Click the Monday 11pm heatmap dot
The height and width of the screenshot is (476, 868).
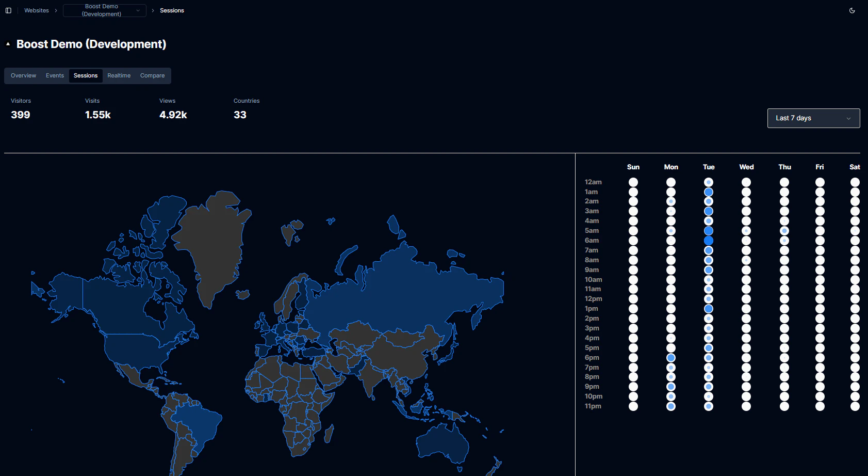(x=671, y=406)
